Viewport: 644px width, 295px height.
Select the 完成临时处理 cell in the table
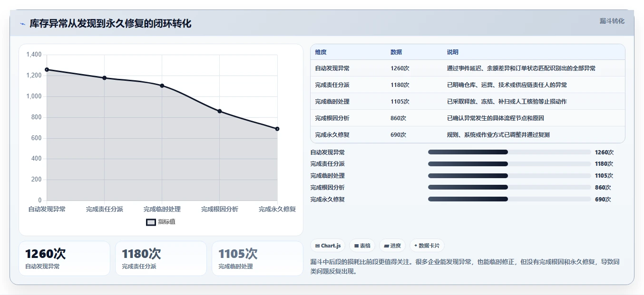[x=332, y=102]
